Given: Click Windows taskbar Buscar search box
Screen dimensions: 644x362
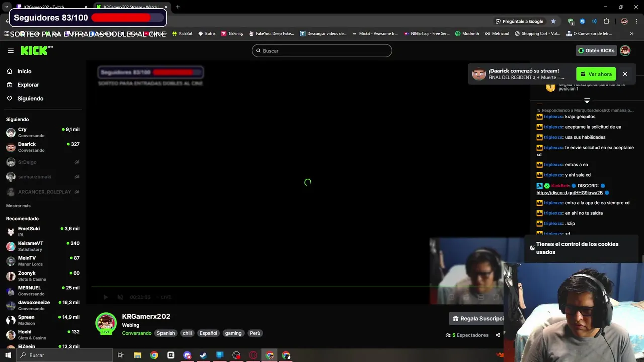Looking at the screenshot, I should [64, 355].
